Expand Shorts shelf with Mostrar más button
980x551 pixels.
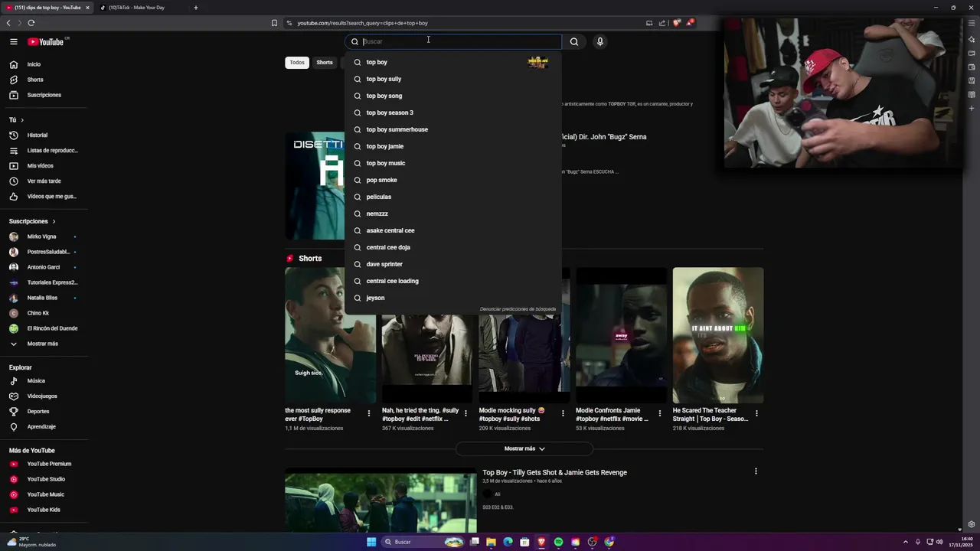[x=524, y=448]
